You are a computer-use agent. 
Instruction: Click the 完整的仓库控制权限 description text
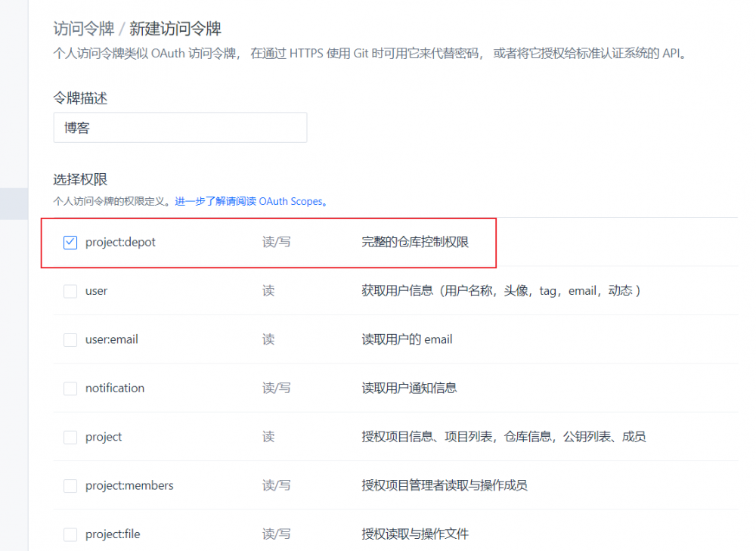point(415,242)
